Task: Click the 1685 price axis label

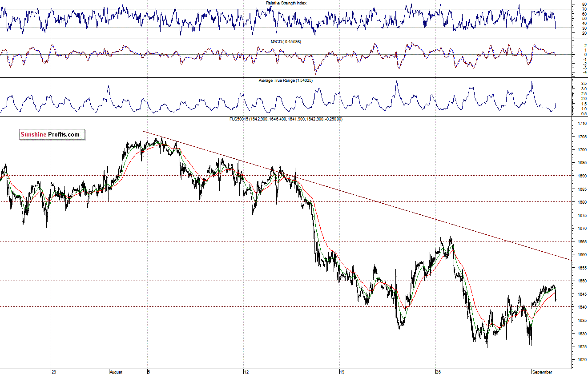Action: tap(581, 189)
